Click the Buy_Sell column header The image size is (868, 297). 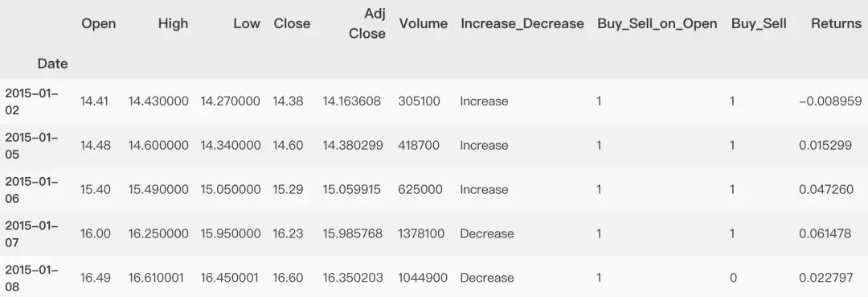759,24
